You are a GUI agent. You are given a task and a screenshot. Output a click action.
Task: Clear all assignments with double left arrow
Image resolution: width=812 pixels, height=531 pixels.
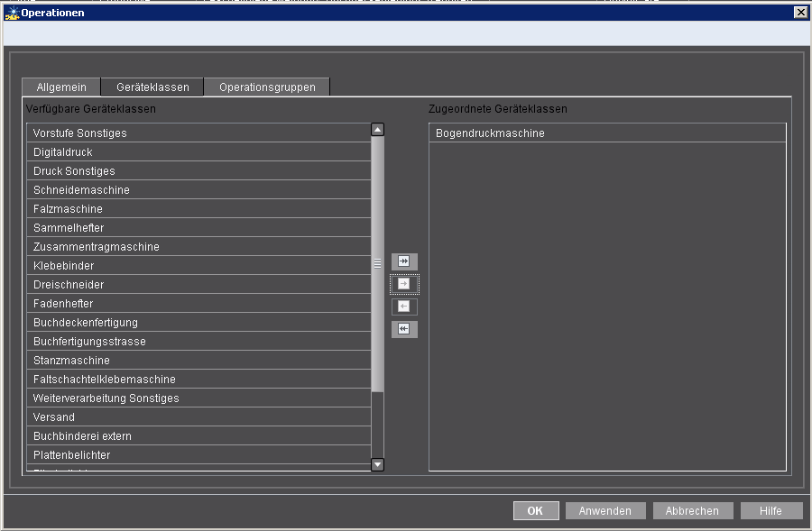[x=404, y=329]
